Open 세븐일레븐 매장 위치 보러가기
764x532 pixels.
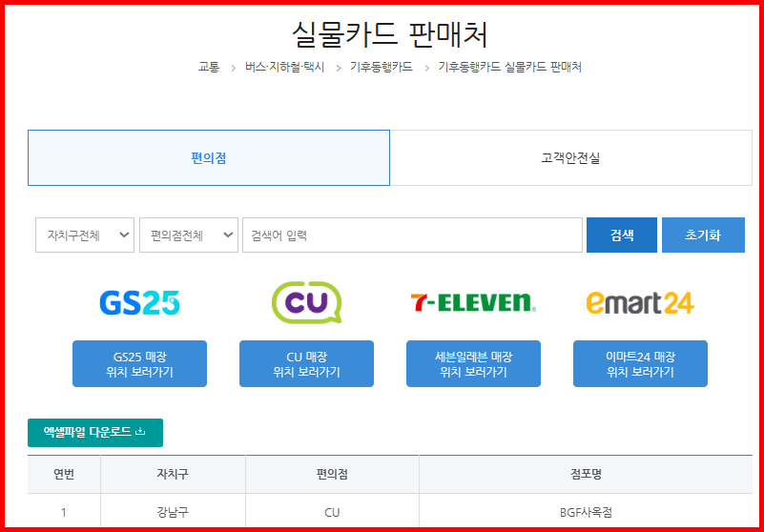[473, 364]
